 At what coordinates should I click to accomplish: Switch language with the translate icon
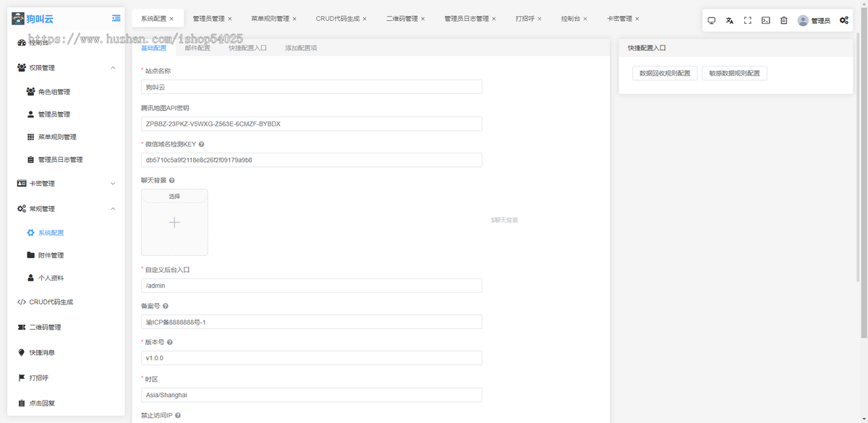click(730, 21)
